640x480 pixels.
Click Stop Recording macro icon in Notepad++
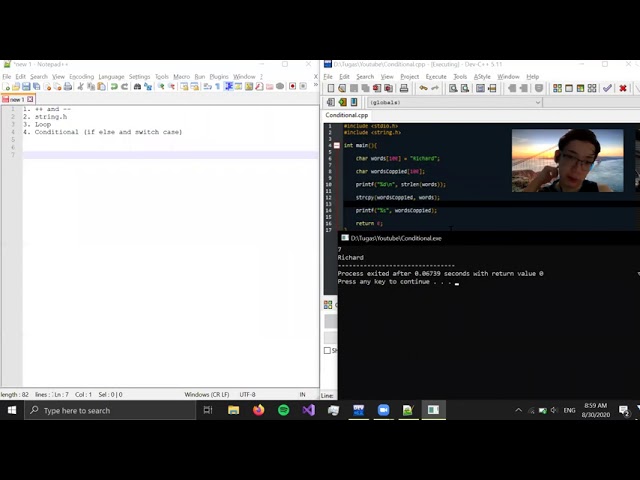[303, 87]
